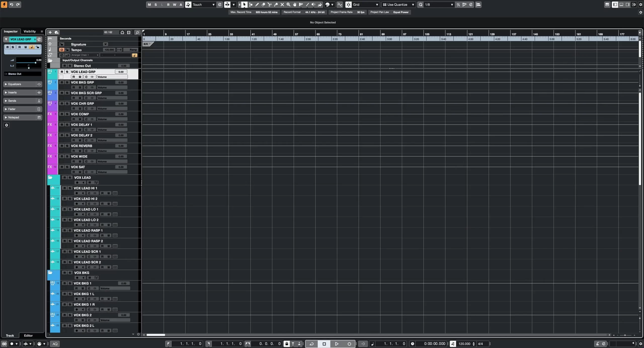This screenshot has height=348, width=644.
Task: Select the Erase tool in toolbar
Action: (263, 5)
